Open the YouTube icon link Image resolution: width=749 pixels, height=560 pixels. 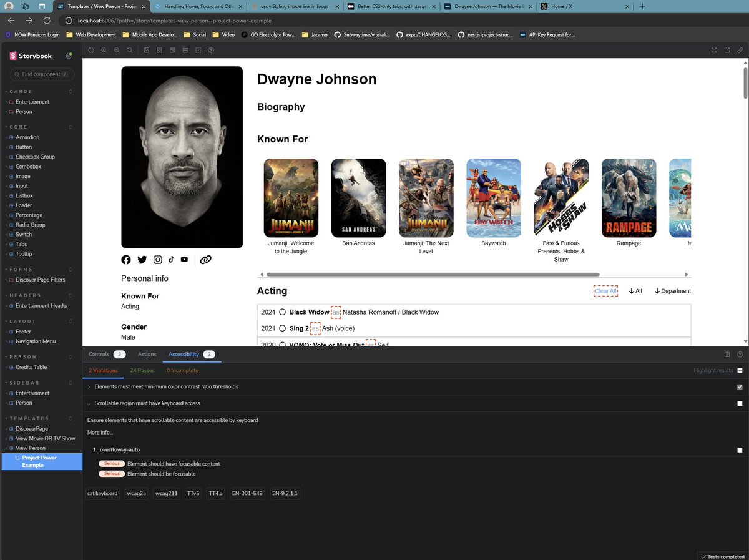[x=184, y=259]
